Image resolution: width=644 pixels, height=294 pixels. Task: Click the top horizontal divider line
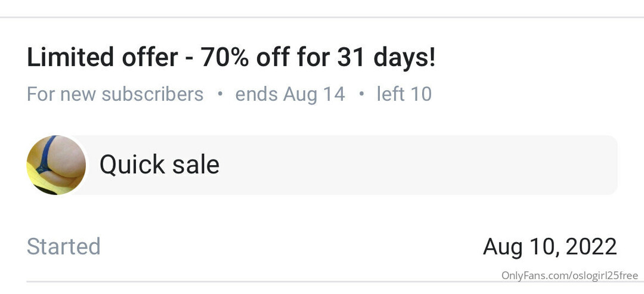[322, 17]
